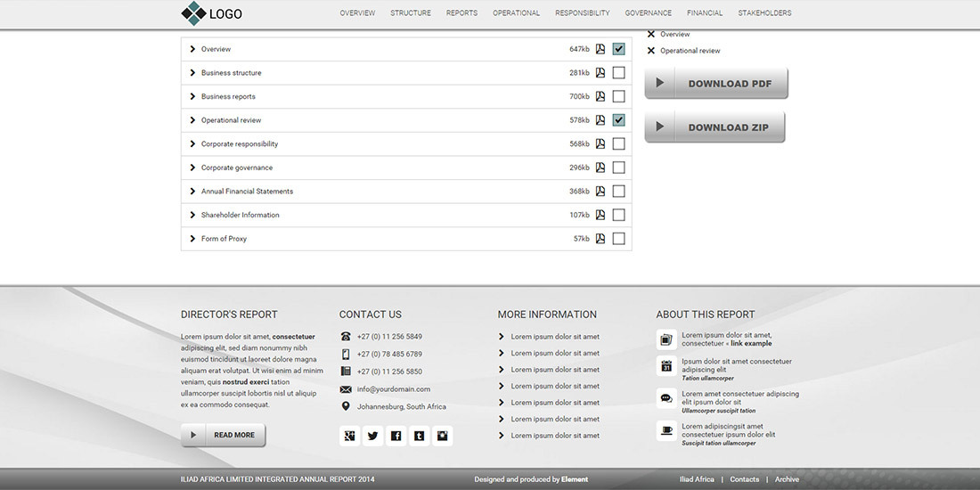Open PDF icon for Shareholder Information
980x490 pixels.
click(600, 215)
